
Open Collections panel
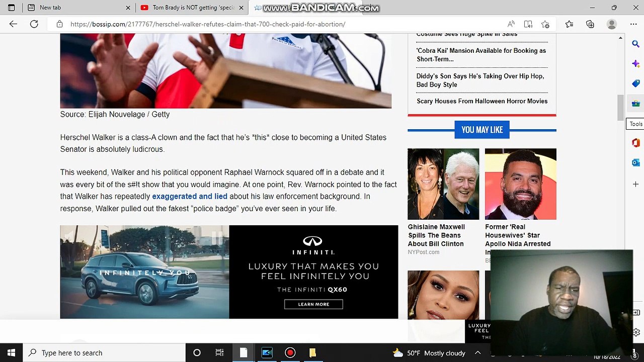click(x=590, y=24)
